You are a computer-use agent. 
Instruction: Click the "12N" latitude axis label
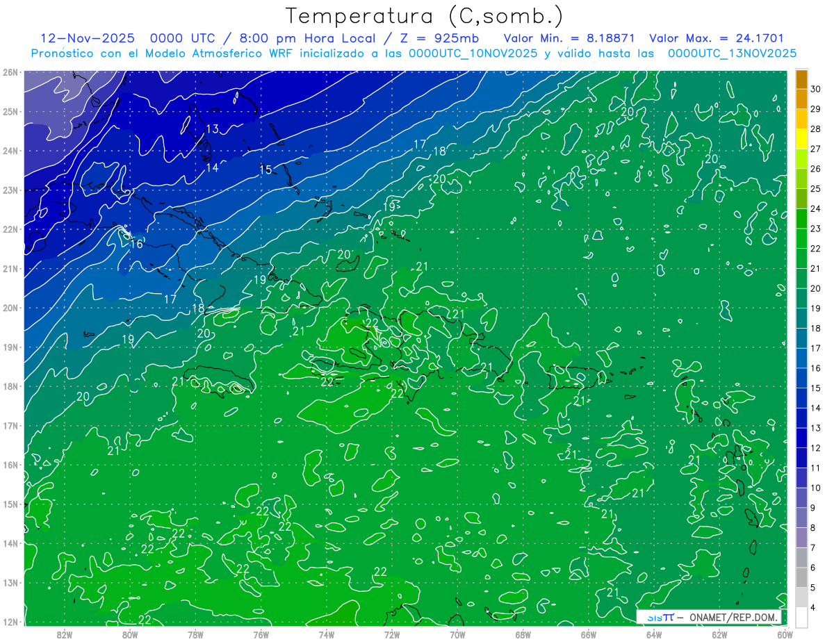click(x=10, y=622)
